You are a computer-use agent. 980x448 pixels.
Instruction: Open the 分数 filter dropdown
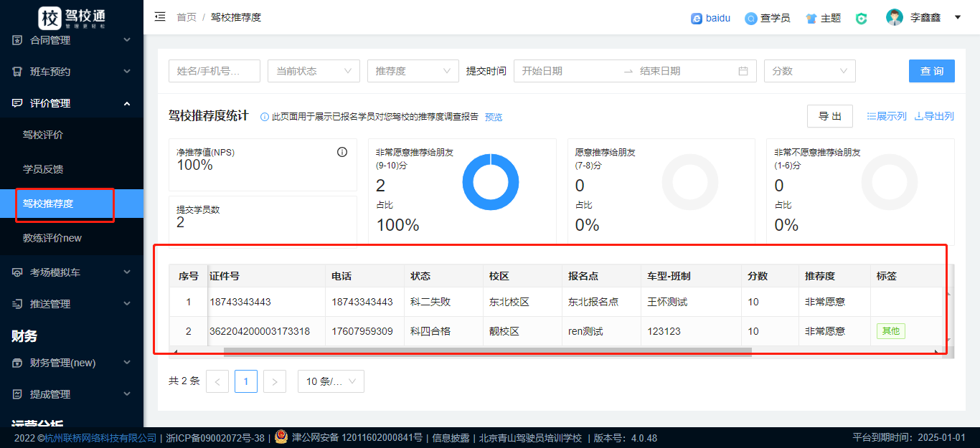point(810,71)
